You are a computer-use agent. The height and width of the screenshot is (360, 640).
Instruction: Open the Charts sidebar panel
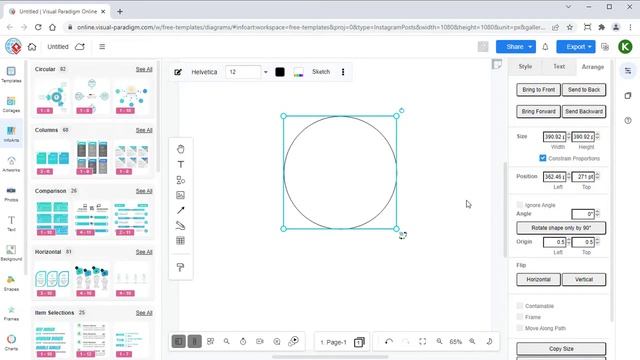[x=11, y=342]
